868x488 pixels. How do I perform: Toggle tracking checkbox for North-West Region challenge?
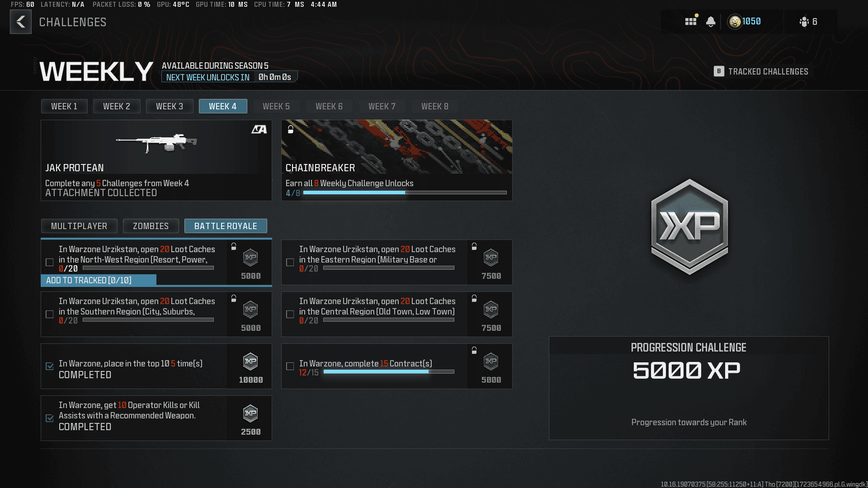pyautogui.click(x=50, y=262)
